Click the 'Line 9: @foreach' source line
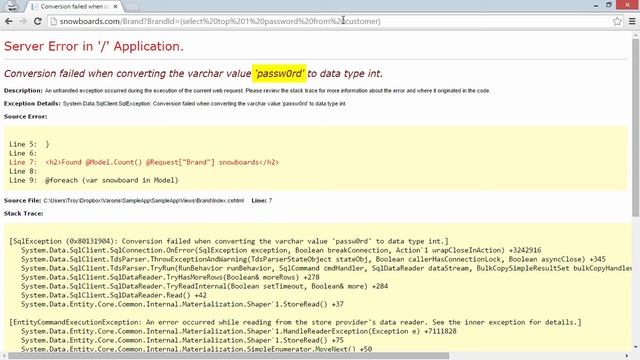Image resolution: width=640 pixels, height=360 pixels. click(x=94, y=180)
